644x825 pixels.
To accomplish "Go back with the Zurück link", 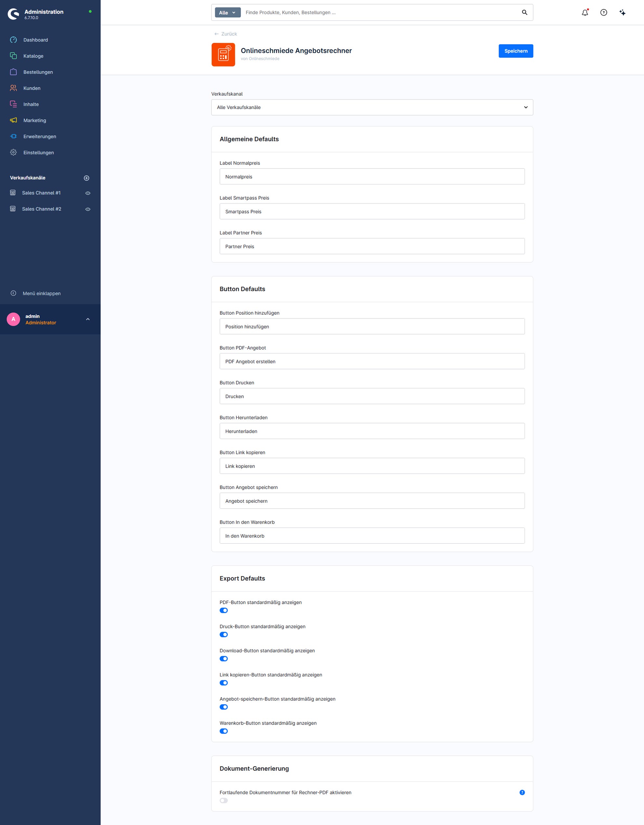I will pos(225,34).
